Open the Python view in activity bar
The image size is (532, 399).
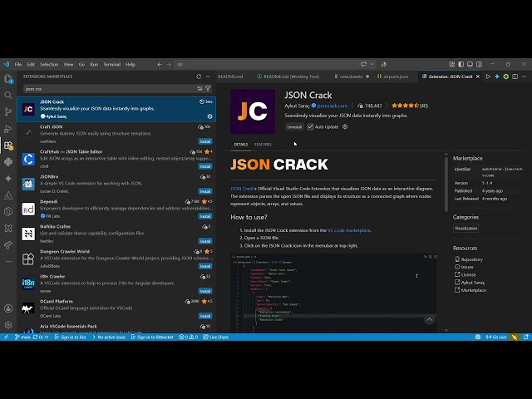[8, 162]
